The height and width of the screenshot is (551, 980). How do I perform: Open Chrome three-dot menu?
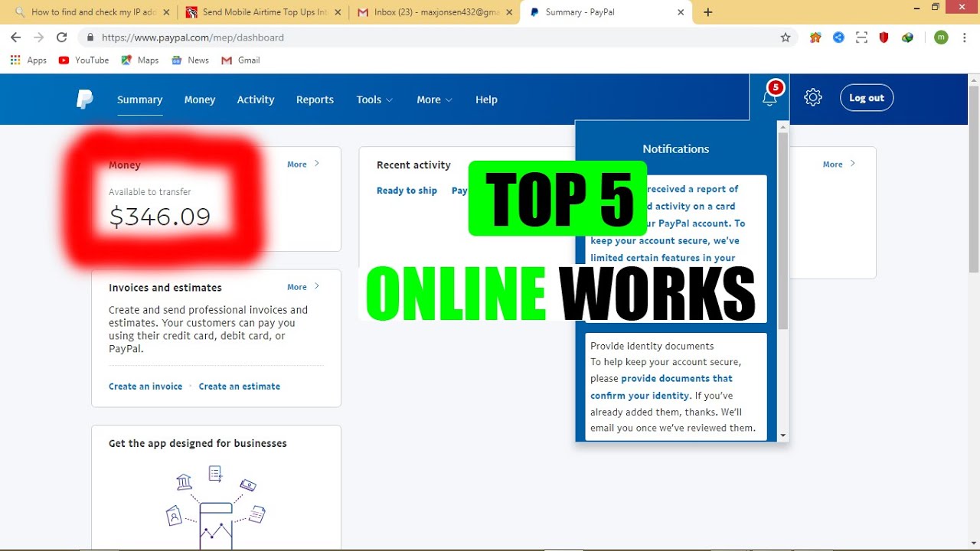tap(964, 37)
